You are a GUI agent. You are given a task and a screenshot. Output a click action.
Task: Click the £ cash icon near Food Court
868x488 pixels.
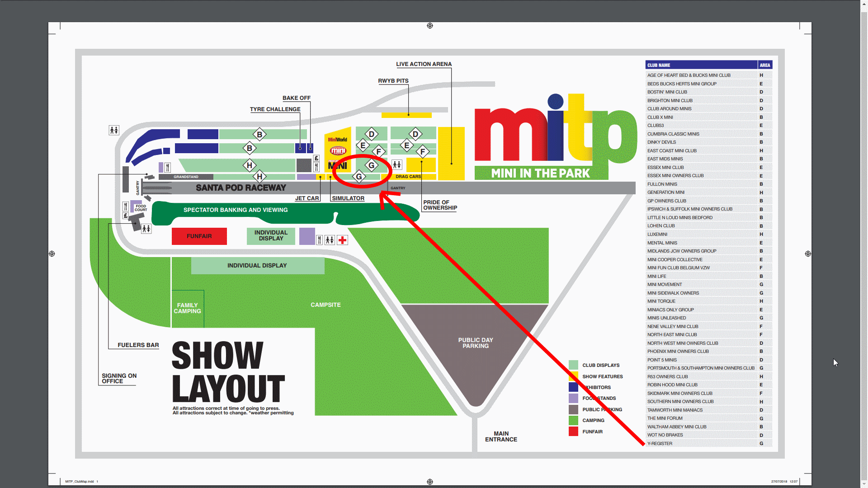tap(126, 216)
